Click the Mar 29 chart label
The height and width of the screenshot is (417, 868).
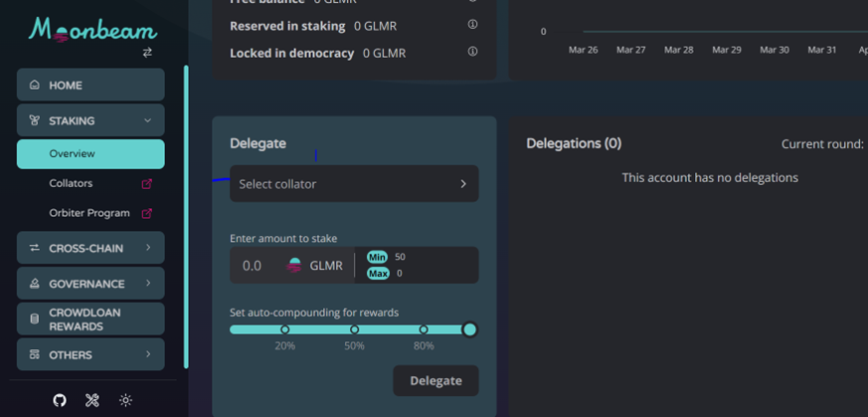pyautogui.click(x=727, y=50)
